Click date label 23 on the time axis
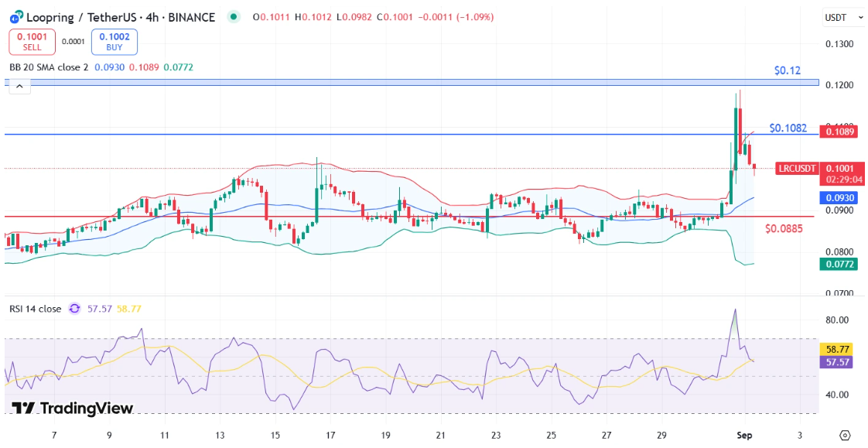 tap(496, 435)
